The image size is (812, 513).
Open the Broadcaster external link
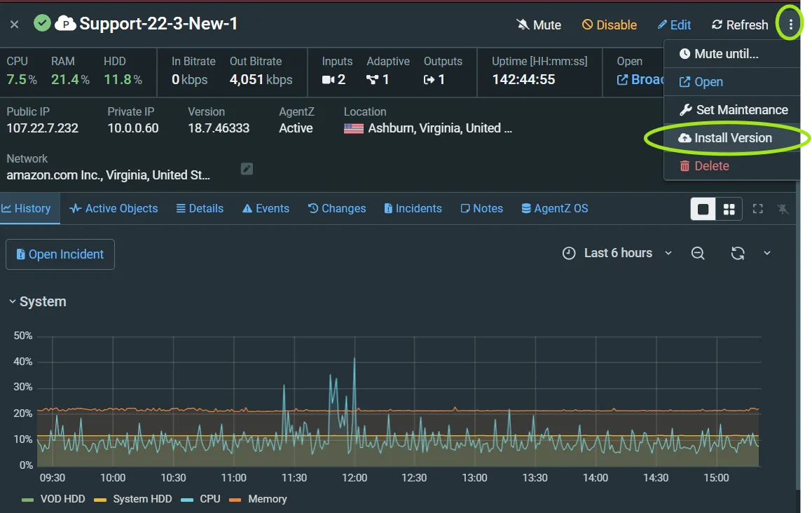(640, 79)
